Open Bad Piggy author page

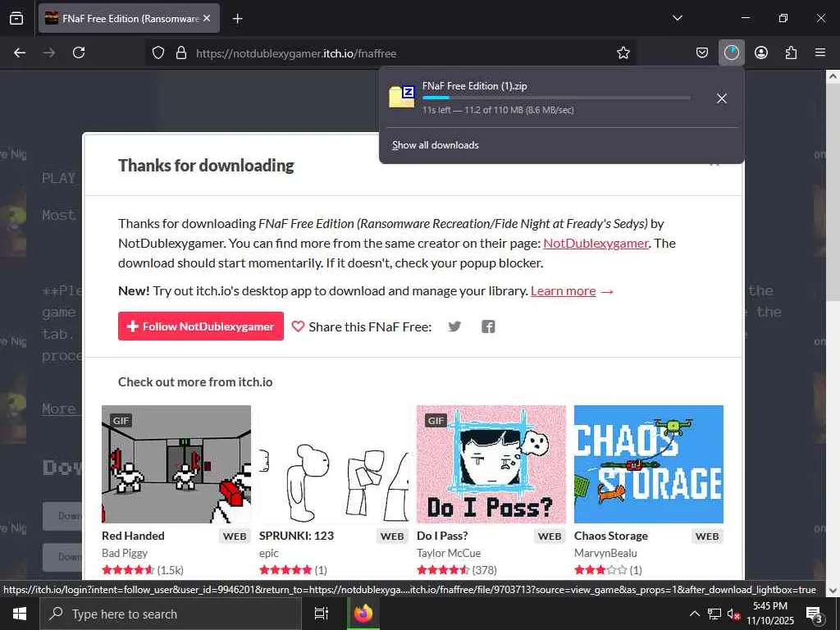125,553
